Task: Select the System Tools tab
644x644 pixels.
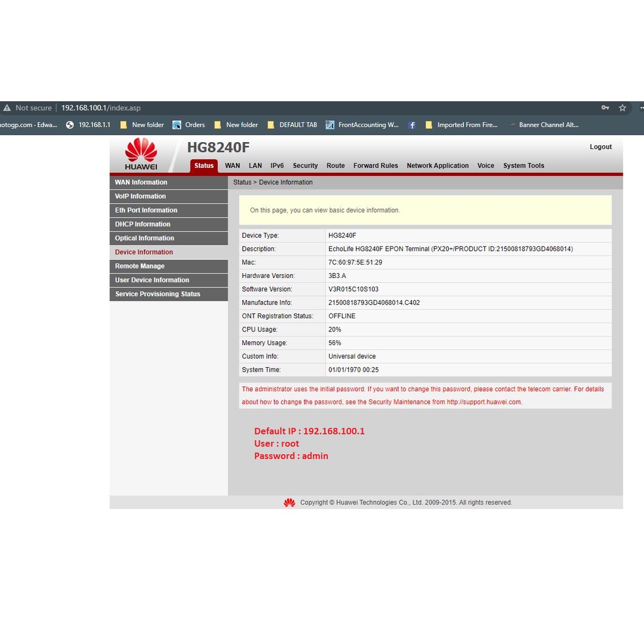Action: coord(523,166)
